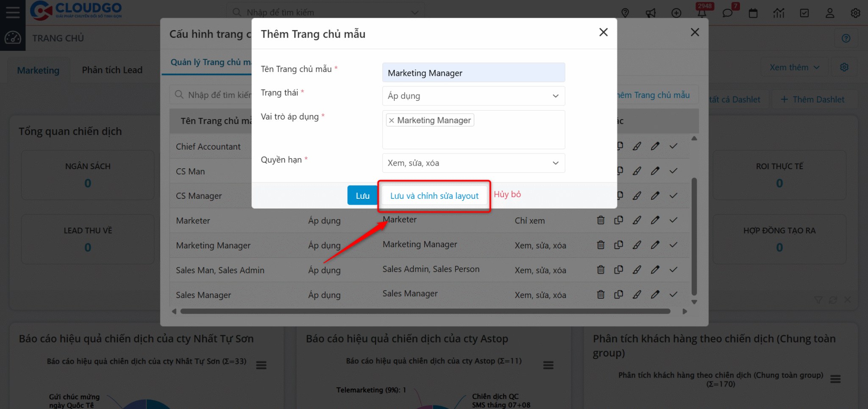Expand the Xem thêm dropdown
Image resolution: width=868 pixels, height=409 pixels.
[795, 67]
